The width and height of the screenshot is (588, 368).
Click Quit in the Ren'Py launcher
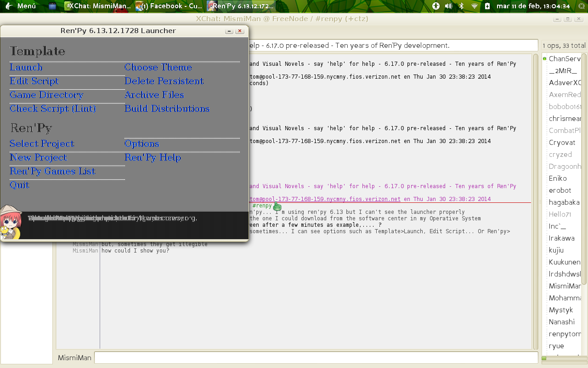tap(20, 185)
